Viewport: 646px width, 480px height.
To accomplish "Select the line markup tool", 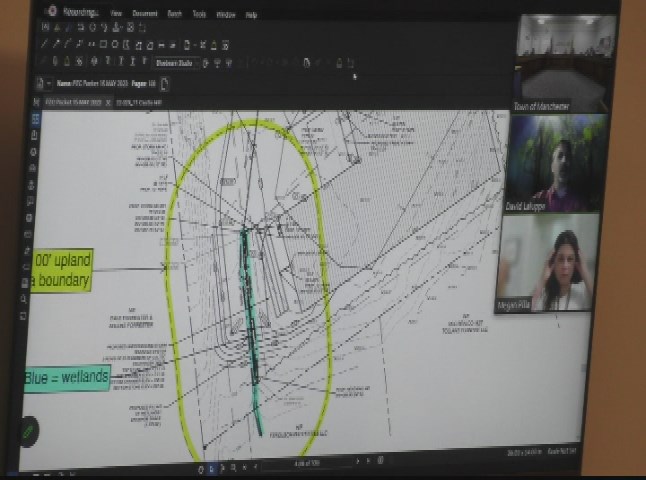I will (x=44, y=43).
